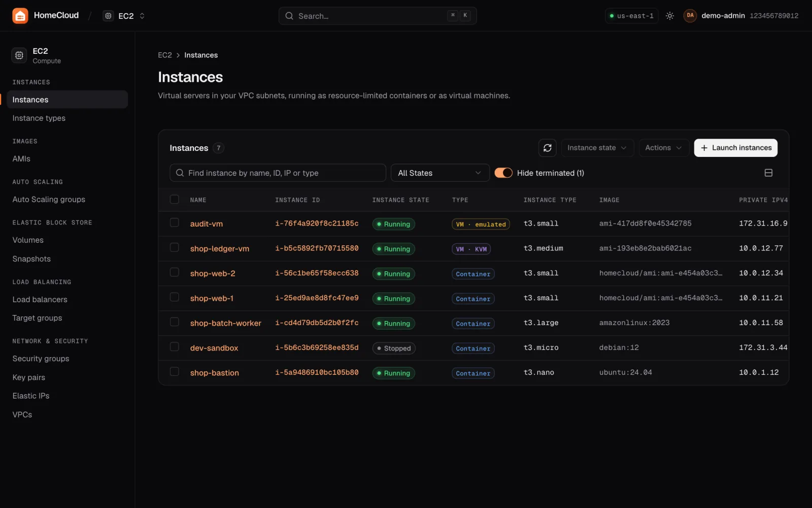Viewport: 812px width, 508px height.
Task: Open the dev-sandbox instance link
Action: click(x=214, y=348)
